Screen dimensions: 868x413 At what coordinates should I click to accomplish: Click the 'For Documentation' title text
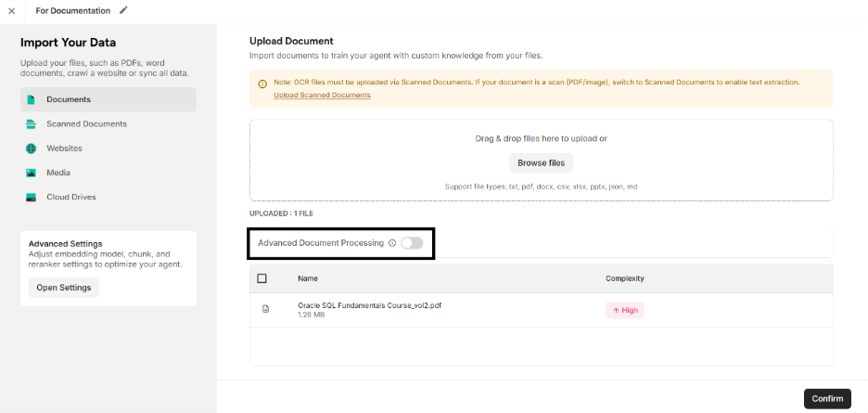pos(72,10)
